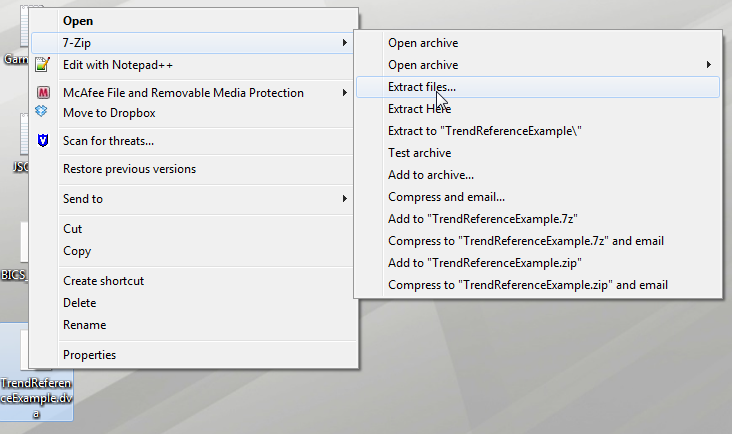Click Restore previous versions

click(129, 169)
